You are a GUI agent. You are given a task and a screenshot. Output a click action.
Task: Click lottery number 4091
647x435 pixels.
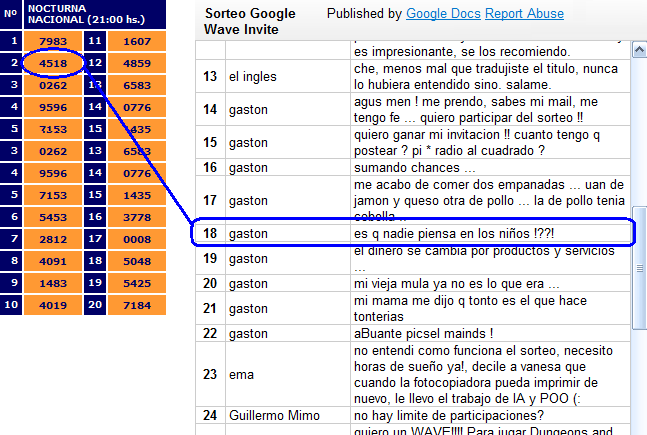[53, 261]
